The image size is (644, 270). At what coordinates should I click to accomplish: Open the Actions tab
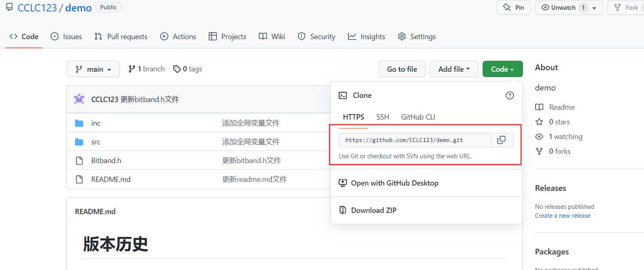click(x=178, y=36)
